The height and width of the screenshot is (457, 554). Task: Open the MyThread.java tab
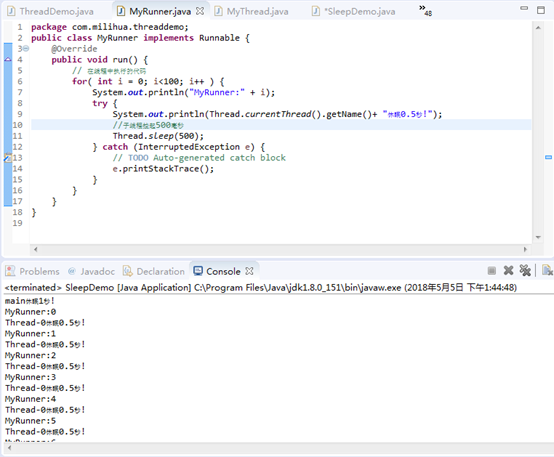[x=252, y=11]
